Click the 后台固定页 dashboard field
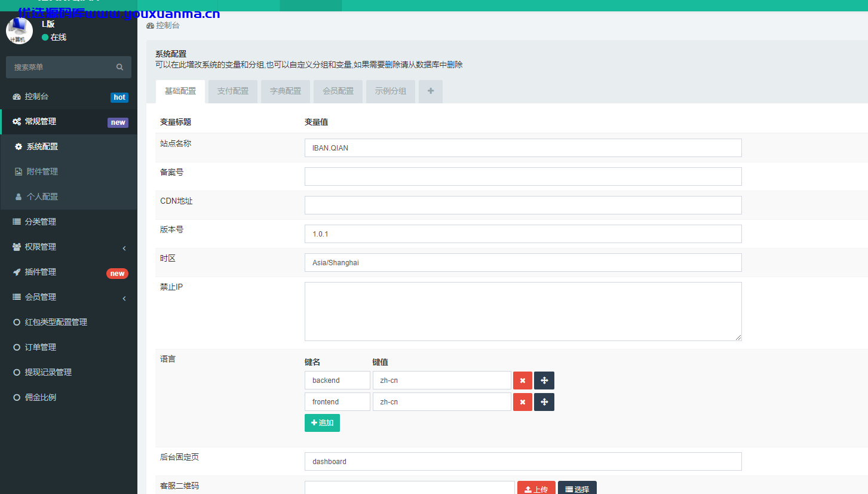Screen dimensions: 868x494 click(523, 461)
